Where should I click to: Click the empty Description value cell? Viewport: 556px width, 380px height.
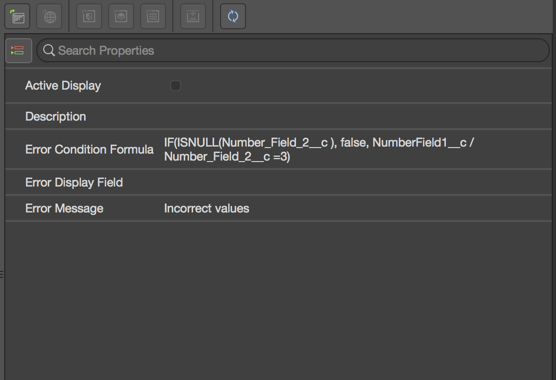356,117
